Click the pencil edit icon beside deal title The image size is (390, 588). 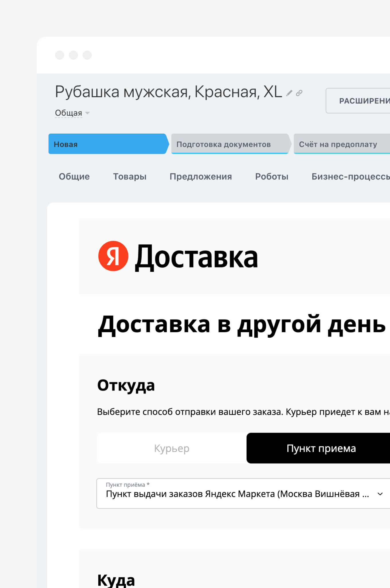pyautogui.click(x=289, y=93)
